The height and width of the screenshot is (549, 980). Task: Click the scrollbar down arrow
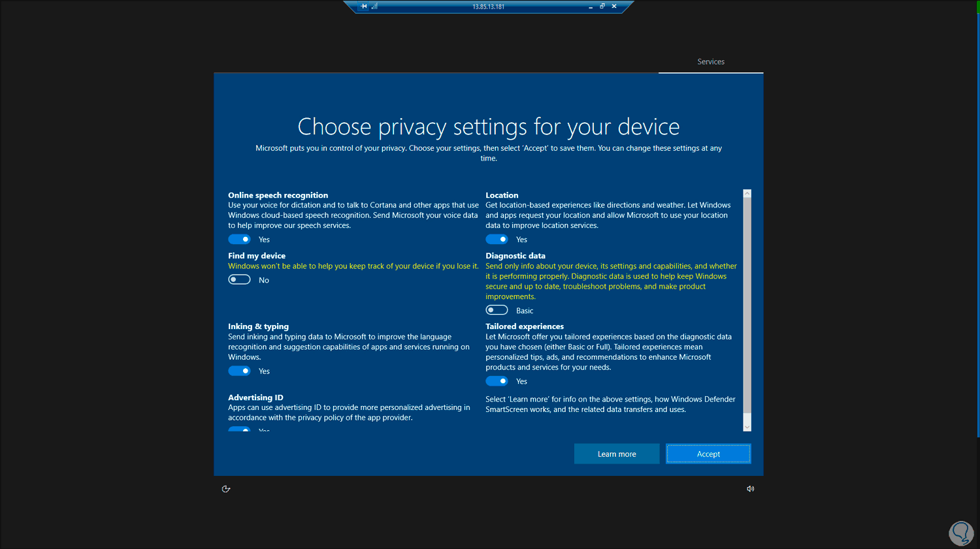click(747, 427)
